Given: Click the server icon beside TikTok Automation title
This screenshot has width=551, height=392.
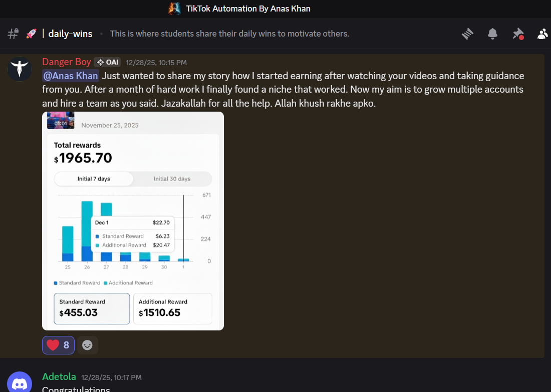Looking at the screenshot, I should coord(175,9).
